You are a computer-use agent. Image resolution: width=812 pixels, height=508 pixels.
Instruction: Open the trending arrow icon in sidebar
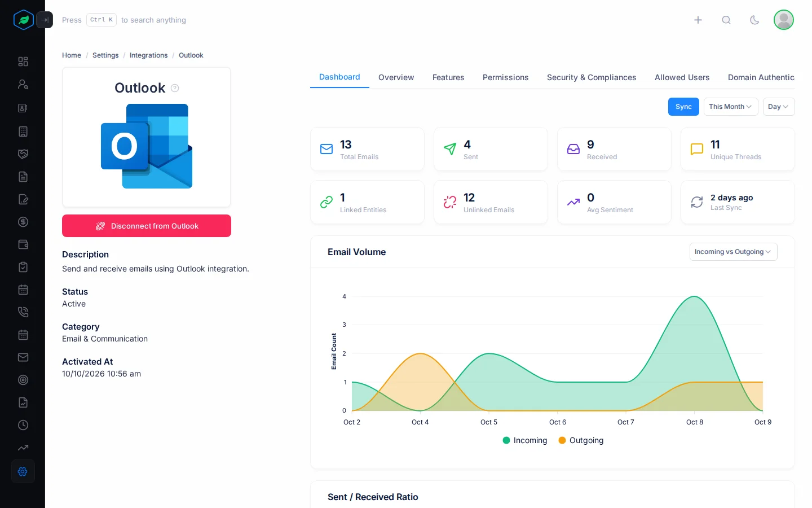point(23,448)
